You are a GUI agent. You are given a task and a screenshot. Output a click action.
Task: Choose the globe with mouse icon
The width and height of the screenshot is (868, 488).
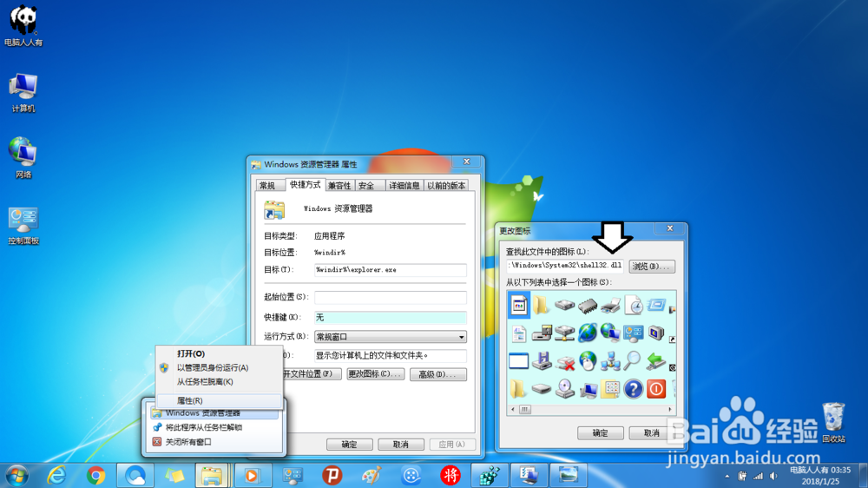tap(588, 361)
